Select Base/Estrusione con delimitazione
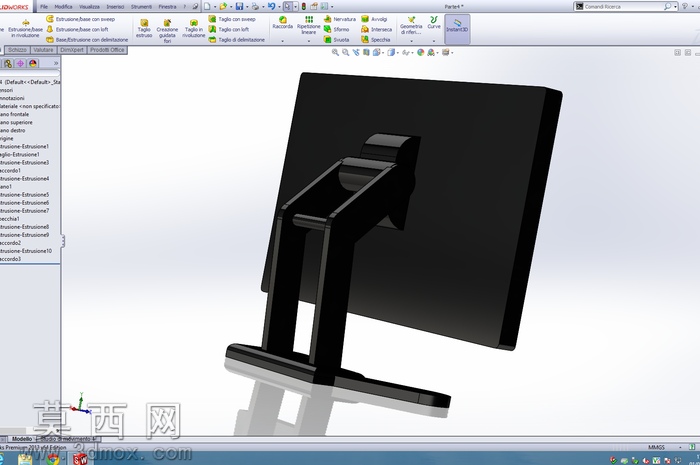Viewport: 700px width, 465px height. pos(87,40)
